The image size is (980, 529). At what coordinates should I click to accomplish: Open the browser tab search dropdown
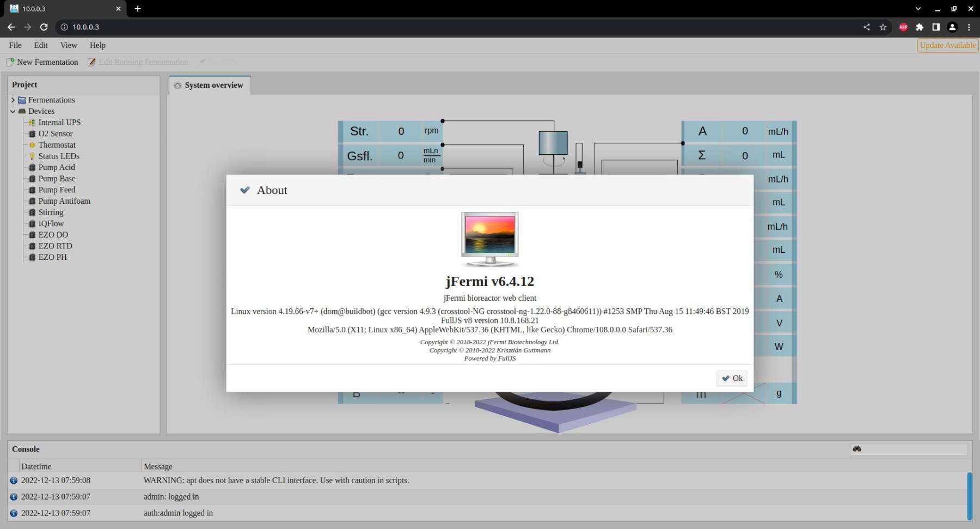coord(918,9)
